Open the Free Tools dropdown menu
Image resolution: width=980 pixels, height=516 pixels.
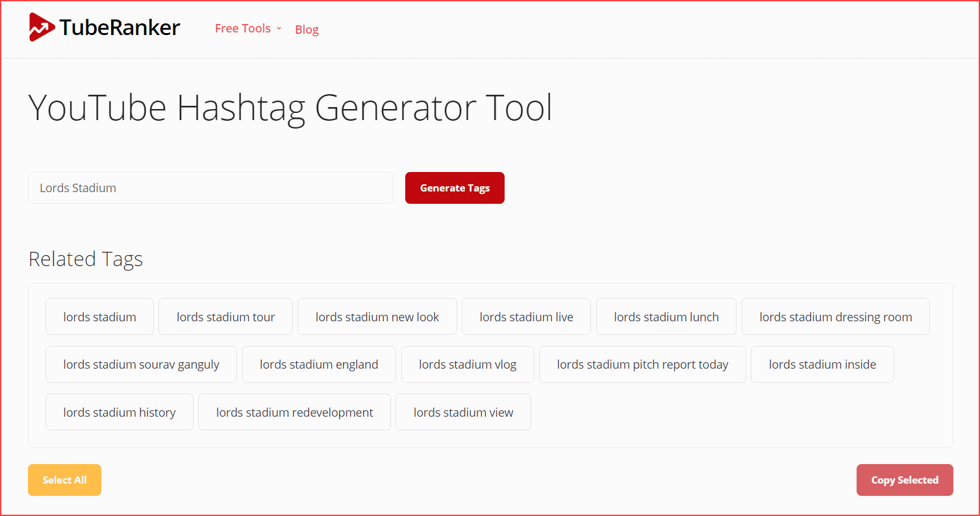point(248,29)
